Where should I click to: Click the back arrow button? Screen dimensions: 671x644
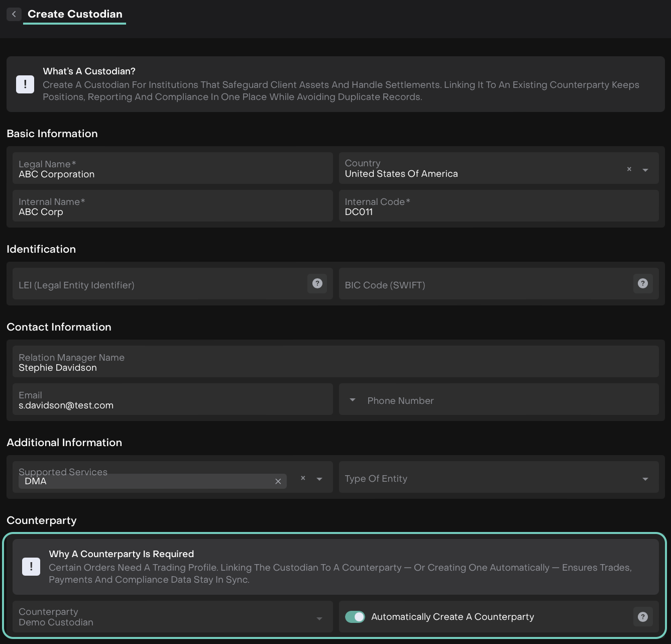tap(14, 14)
